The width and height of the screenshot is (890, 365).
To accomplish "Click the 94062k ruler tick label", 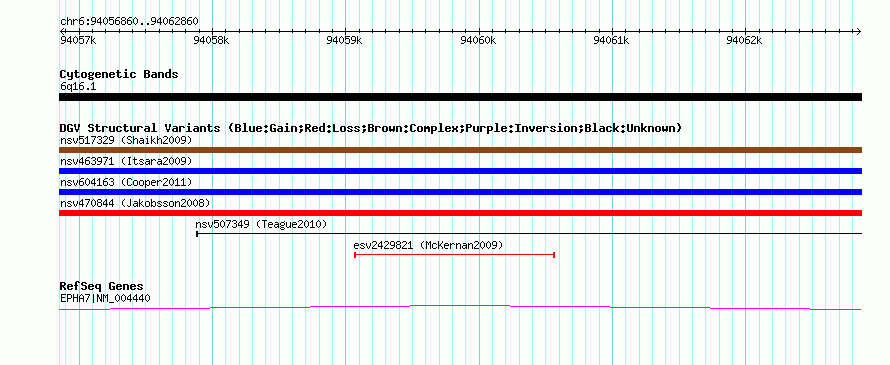I will pyautogui.click(x=745, y=40).
